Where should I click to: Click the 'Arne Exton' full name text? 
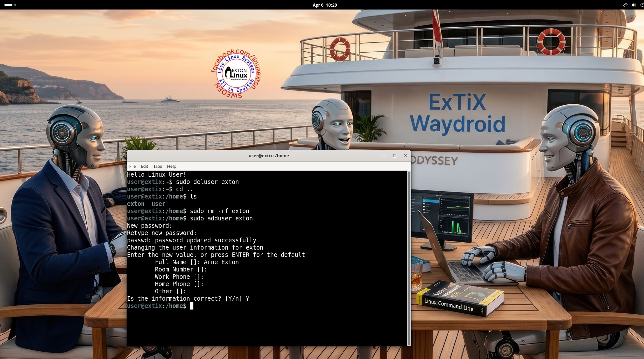(221, 262)
